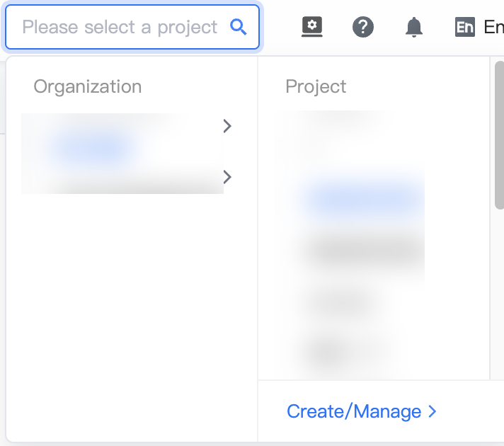
Task: Expand the first organization using its chevron
Action: click(227, 126)
